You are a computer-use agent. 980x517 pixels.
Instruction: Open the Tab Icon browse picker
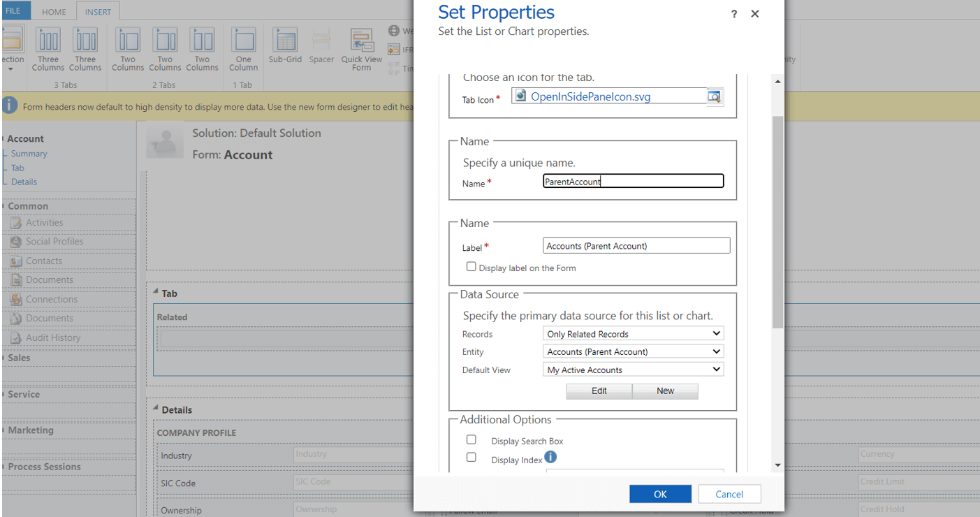[715, 96]
